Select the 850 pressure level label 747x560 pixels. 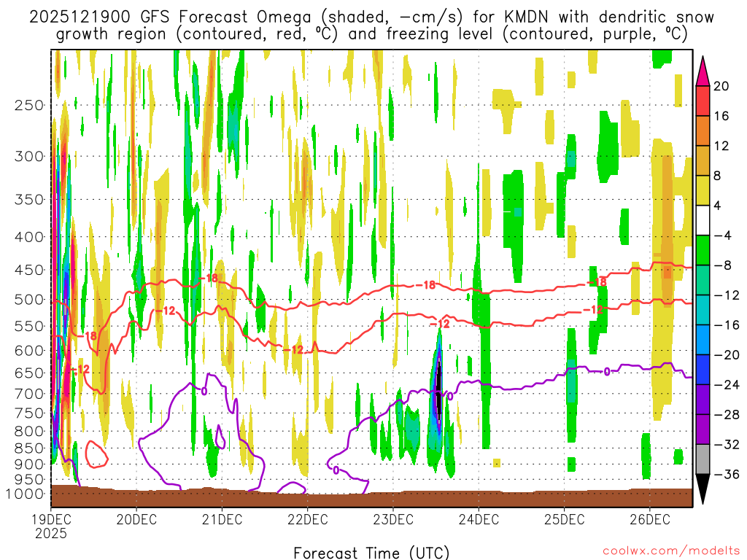tap(29, 448)
